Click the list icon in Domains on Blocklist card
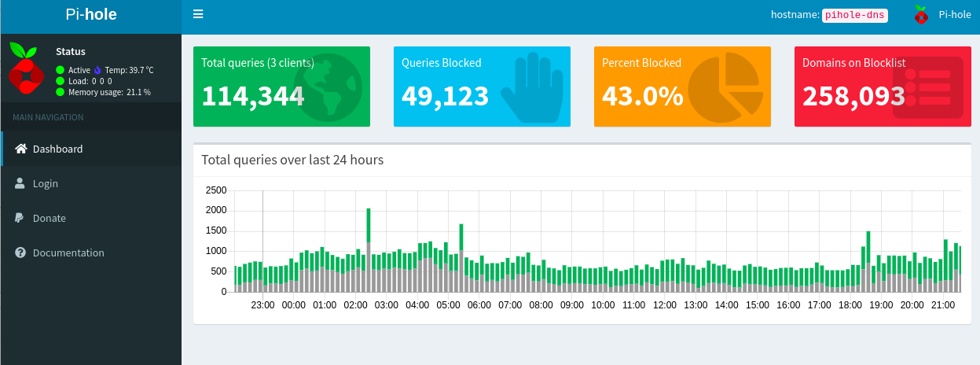Viewport: 980px width, 365px height. [x=927, y=87]
